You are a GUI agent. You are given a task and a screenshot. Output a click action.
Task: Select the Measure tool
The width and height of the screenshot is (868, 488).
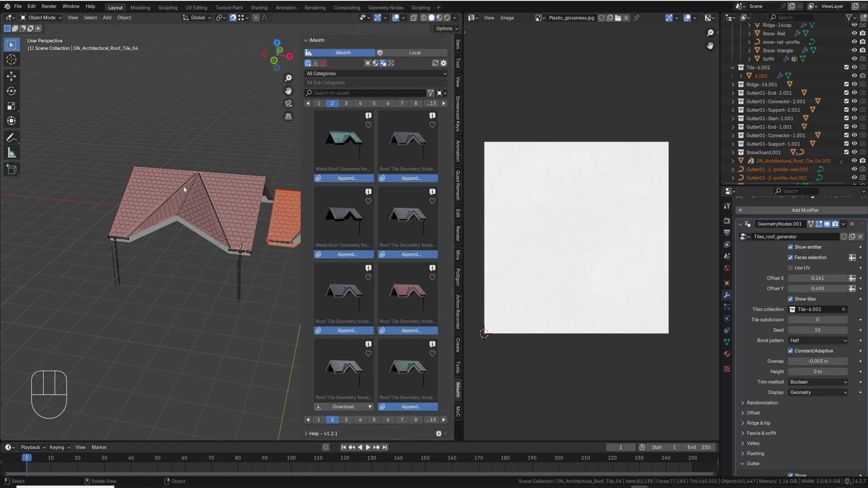11,153
